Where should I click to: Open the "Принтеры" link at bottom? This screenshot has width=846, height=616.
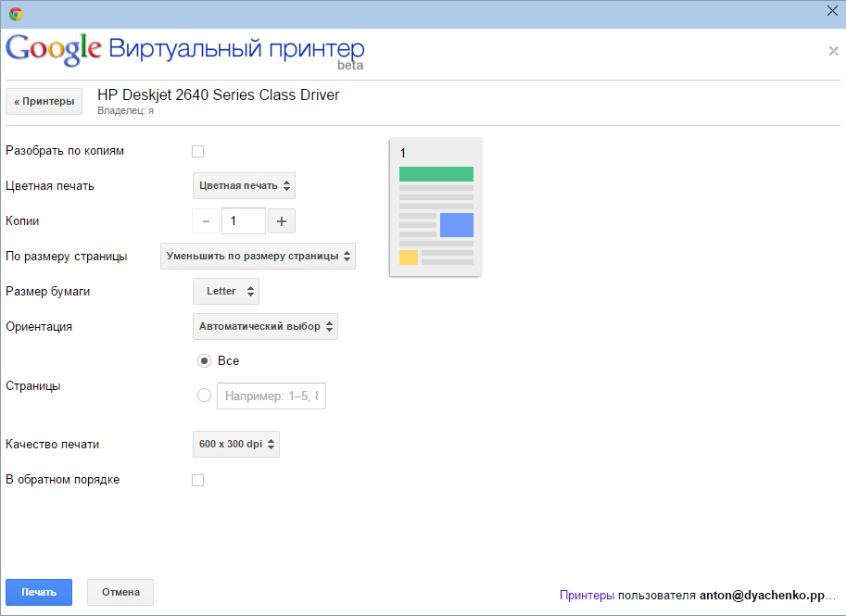click(587, 596)
